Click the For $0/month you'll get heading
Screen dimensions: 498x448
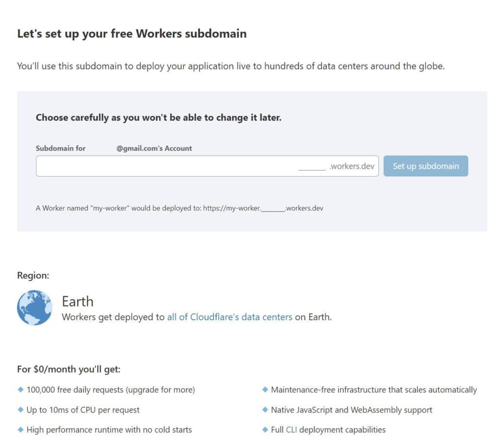click(x=69, y=369)
